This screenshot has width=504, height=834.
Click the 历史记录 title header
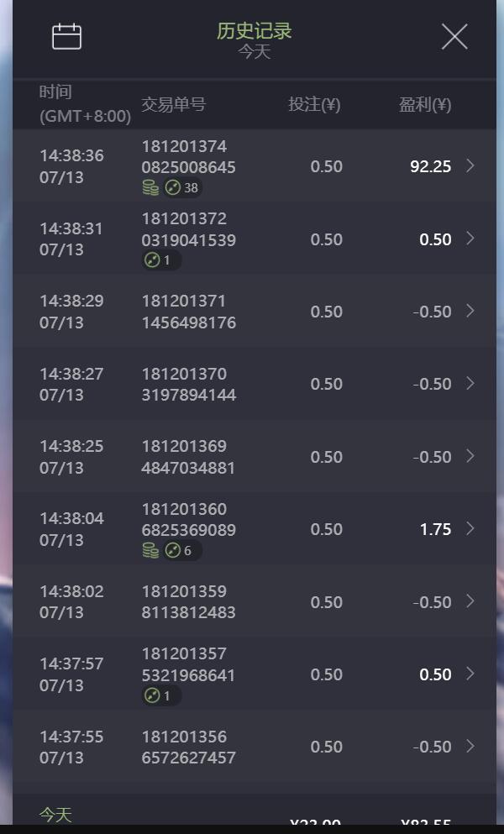(254, 31)
